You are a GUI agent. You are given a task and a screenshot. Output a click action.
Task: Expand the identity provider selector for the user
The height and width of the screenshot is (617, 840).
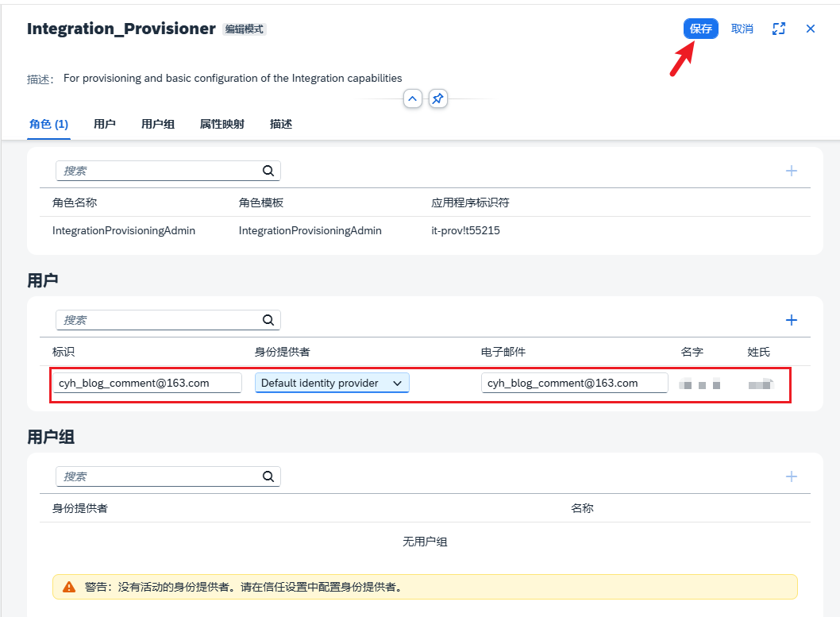pos(397,382)
